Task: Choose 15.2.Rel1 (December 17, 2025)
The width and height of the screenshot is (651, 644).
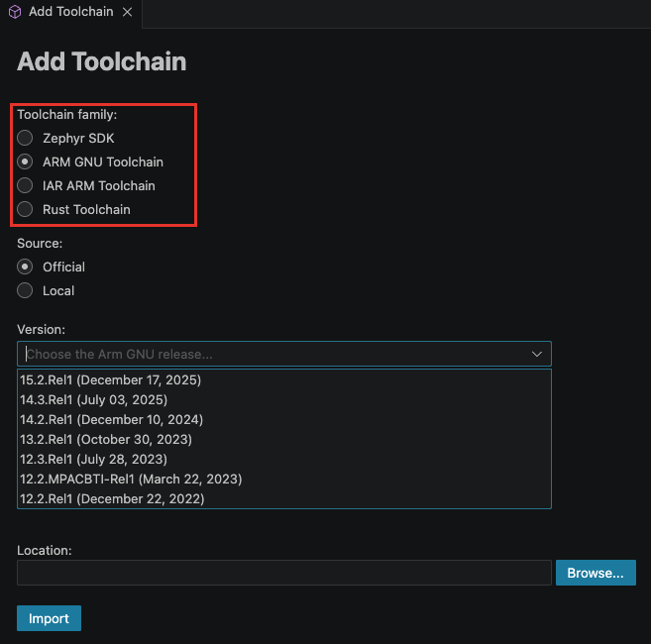Action: click(x=284, y=379)
